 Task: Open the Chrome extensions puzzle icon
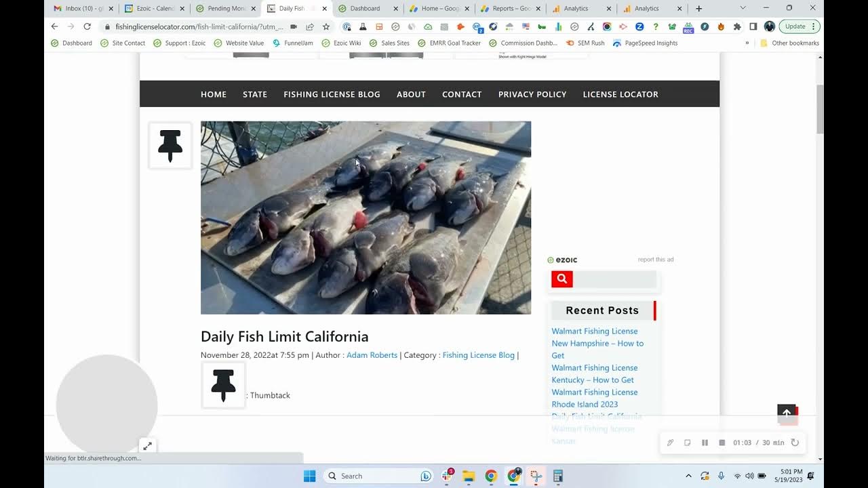pyautogui.click(x=737, y=26)
